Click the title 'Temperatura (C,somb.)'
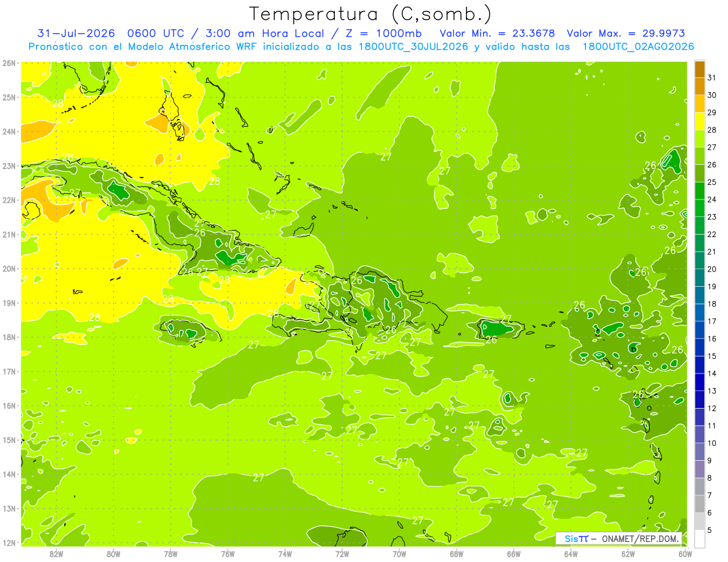Screen dimensions: 728x562 [371, 14]
